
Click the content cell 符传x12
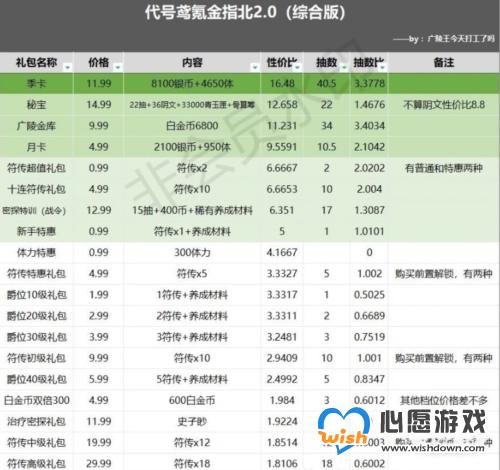(192, 442)
